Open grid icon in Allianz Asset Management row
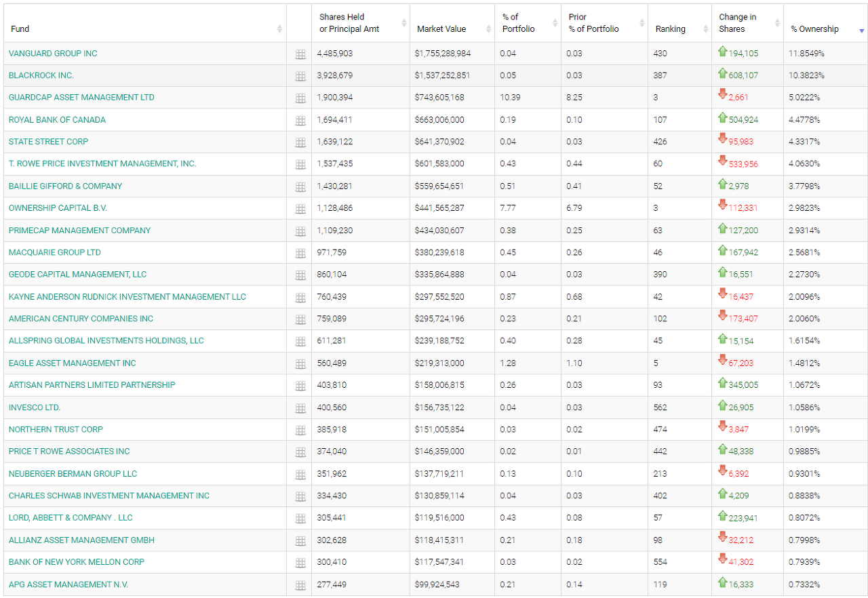 [x=300, y=541]
